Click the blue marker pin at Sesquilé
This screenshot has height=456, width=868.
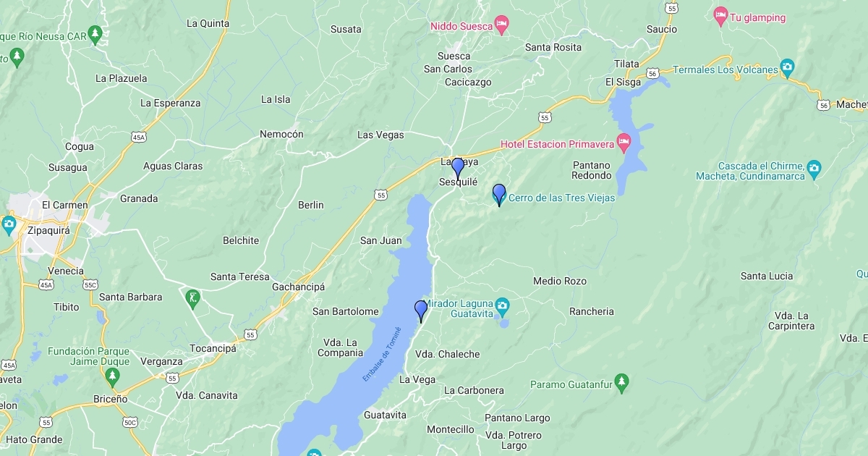(458, 169)
